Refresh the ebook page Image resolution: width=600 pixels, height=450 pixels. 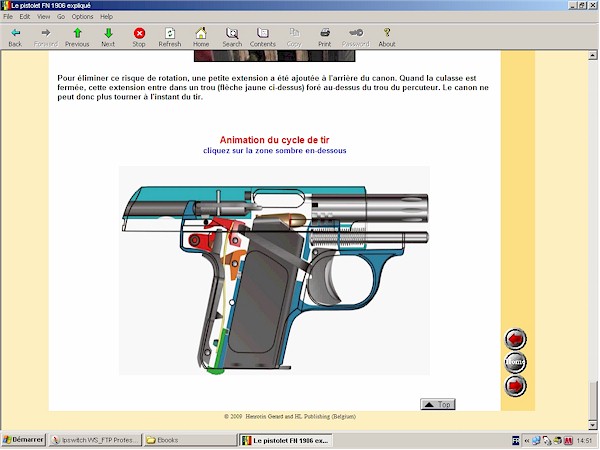pyautogui.click(x=170, y=37)
